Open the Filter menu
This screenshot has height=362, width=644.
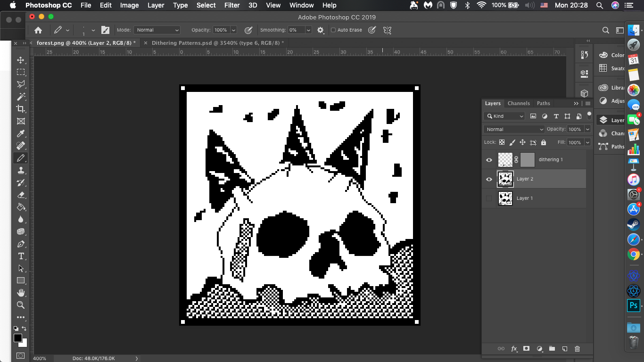(x=232, y=5)
